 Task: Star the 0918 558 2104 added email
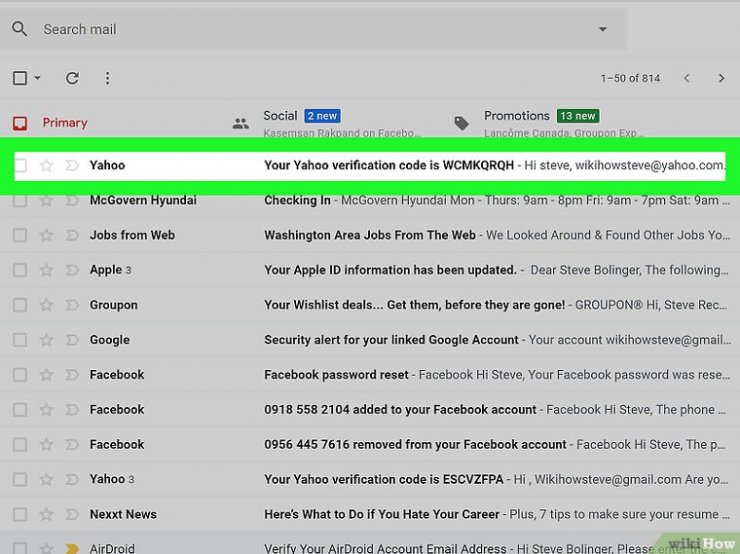point(46,410)
